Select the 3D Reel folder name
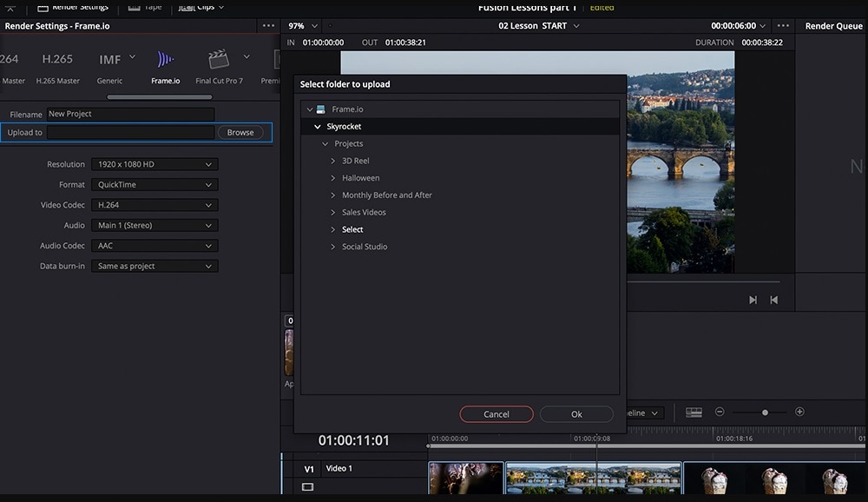868x502 pixels. [x=355, y=161]
